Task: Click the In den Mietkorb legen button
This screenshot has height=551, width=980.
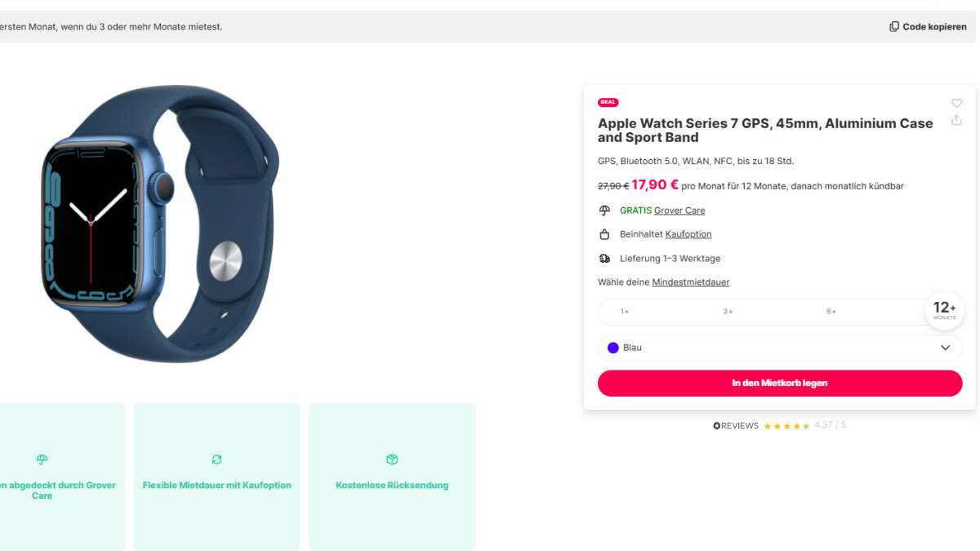Action: [x=779, y=383]
